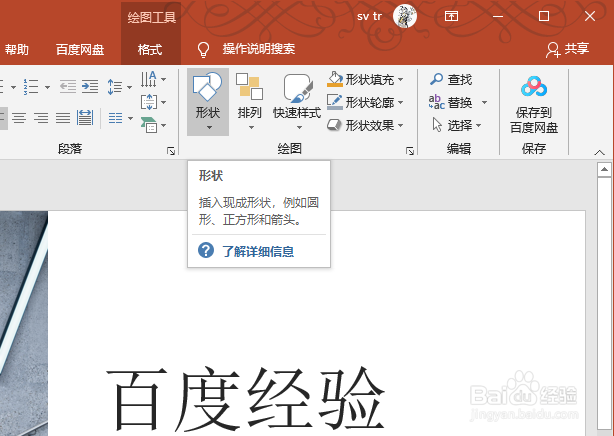The width and height of the screenshot is (614, 436).
Task: Center align paragraph text
Action: [x=19, y=118]
